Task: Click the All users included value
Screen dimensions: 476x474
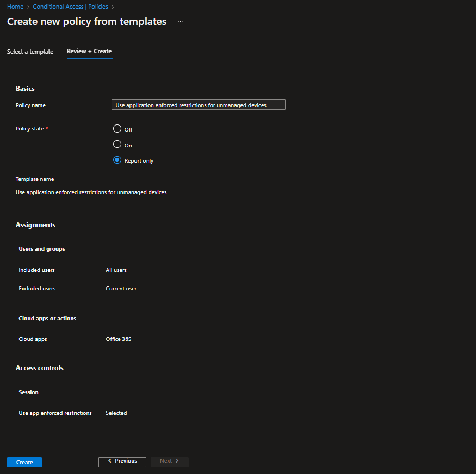Action: tap(116, 270)
